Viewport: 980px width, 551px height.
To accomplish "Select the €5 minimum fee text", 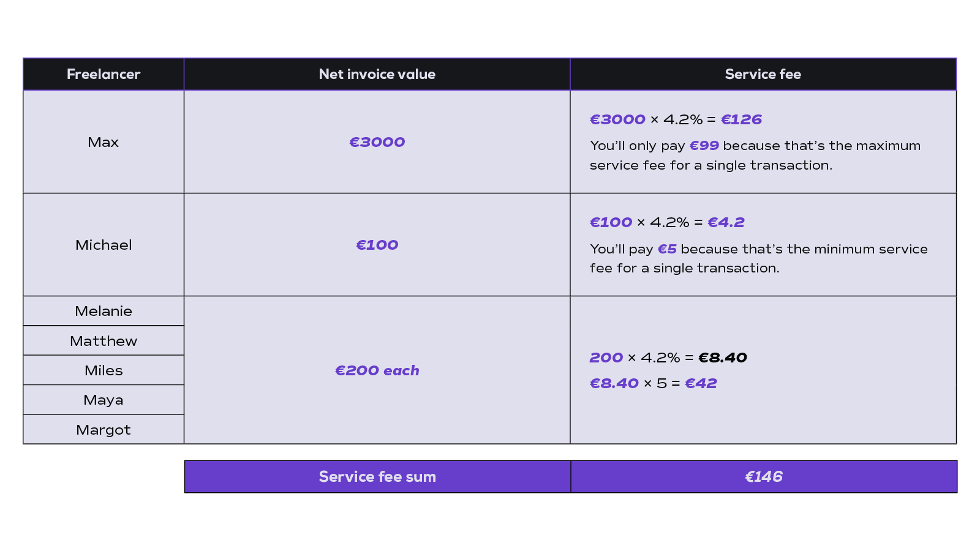I will [667, 249].
